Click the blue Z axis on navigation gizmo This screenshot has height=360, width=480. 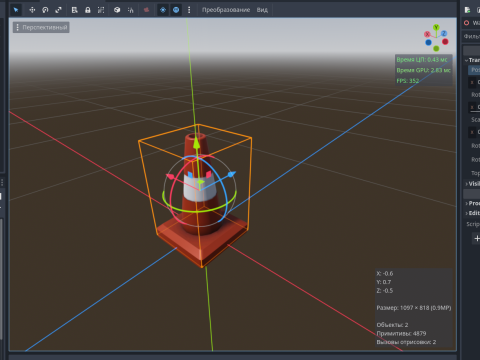click(x=444, y=33)
